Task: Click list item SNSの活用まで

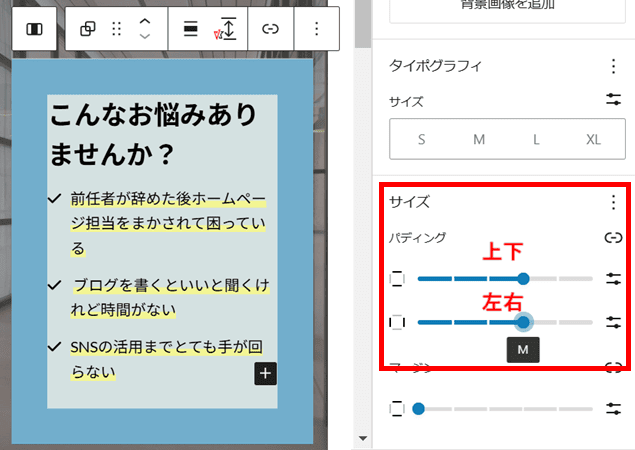Action: pyautogui.click(x=167, y=359)
